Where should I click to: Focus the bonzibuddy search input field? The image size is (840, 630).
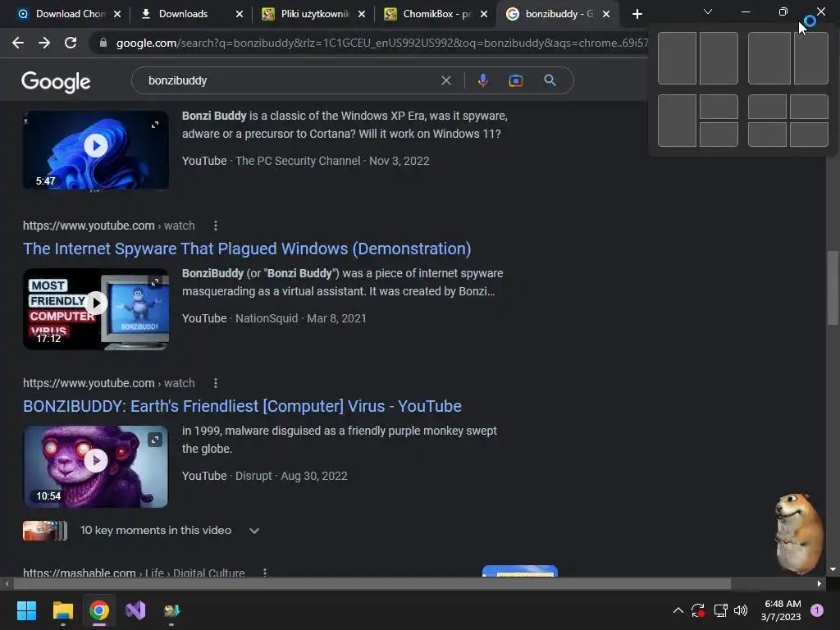point(290,80)
